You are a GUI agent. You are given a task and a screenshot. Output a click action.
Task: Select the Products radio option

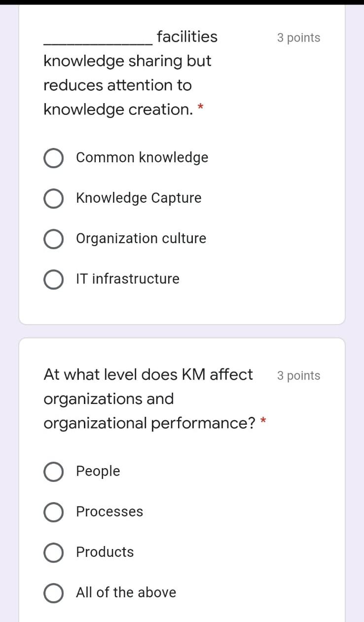53,552
